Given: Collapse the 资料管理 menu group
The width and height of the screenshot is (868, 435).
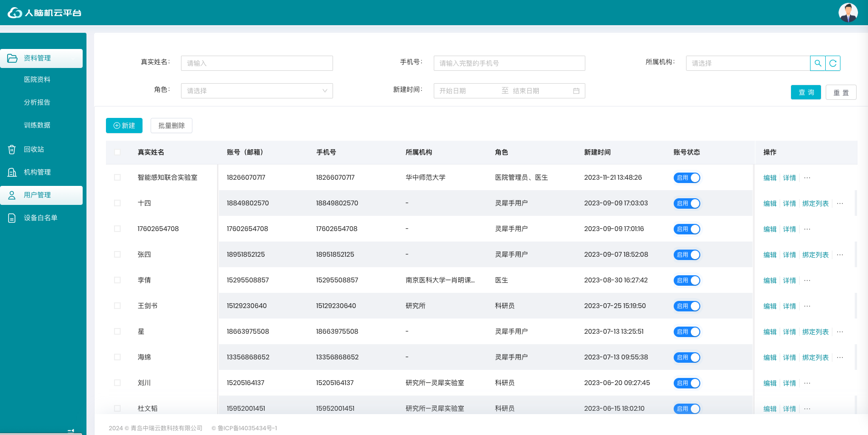Looking at the screenshot, I should (x=41, y=58).
